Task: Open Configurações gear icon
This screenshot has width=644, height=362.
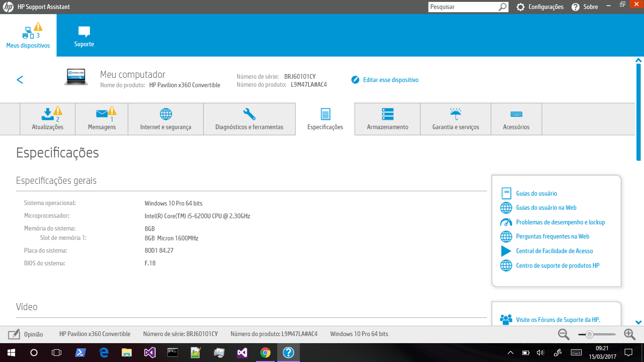Action: [x=520, y=7]
